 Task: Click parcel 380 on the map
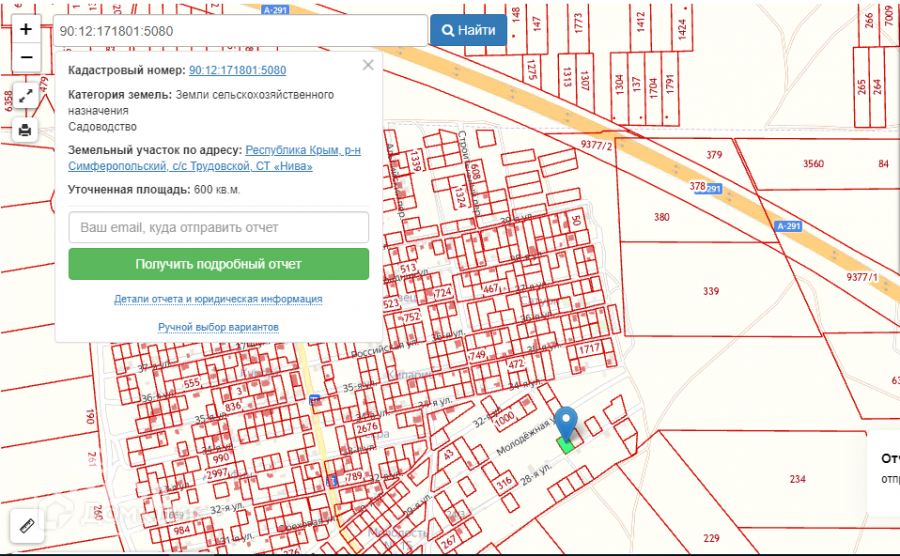tap(661, 217)
